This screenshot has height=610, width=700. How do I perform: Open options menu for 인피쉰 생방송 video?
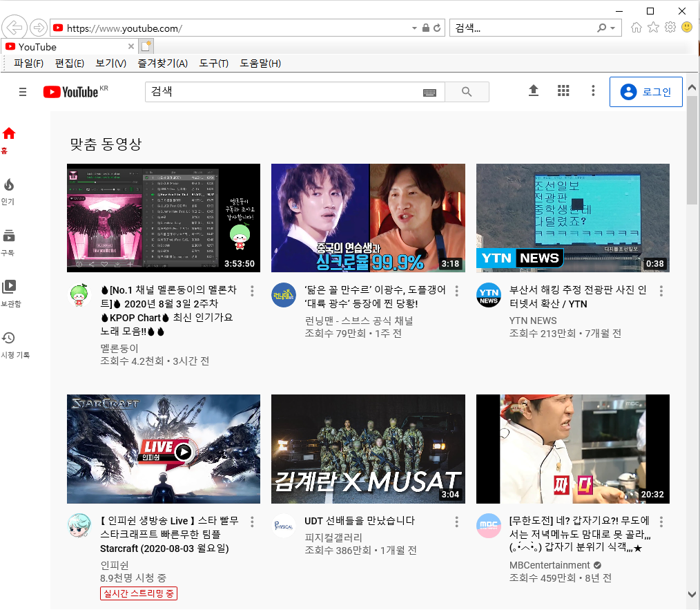(x=252, y=522)
